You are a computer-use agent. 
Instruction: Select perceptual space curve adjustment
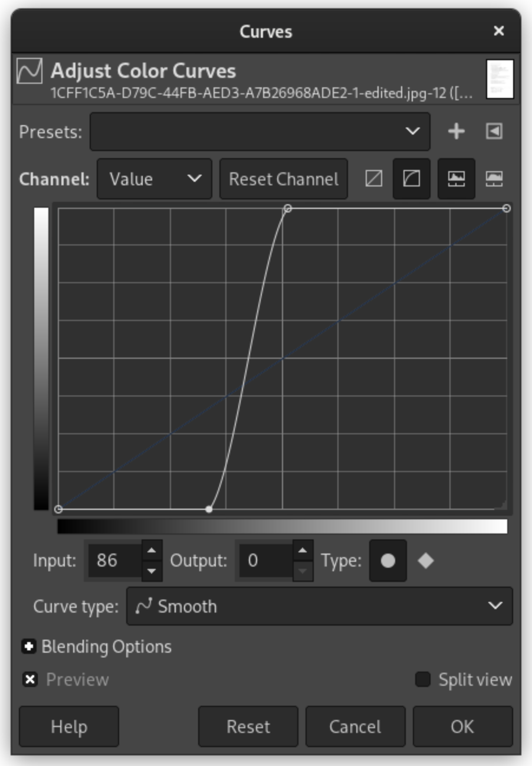click(x=412, y=178)
